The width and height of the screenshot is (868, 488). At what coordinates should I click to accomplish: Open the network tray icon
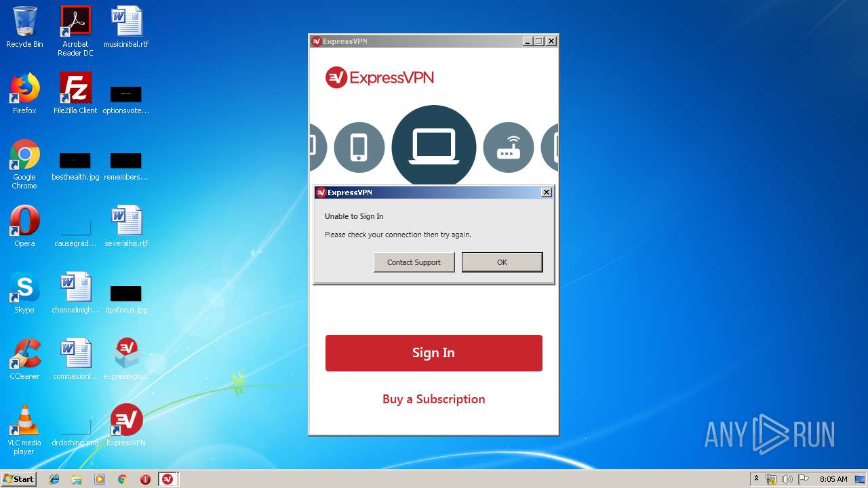coord(771,479)
